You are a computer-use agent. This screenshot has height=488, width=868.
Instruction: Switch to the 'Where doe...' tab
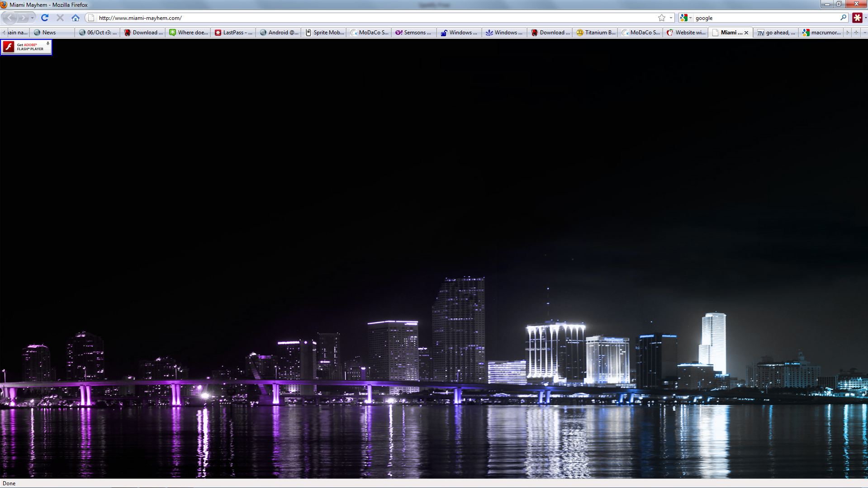coord(188,33)
